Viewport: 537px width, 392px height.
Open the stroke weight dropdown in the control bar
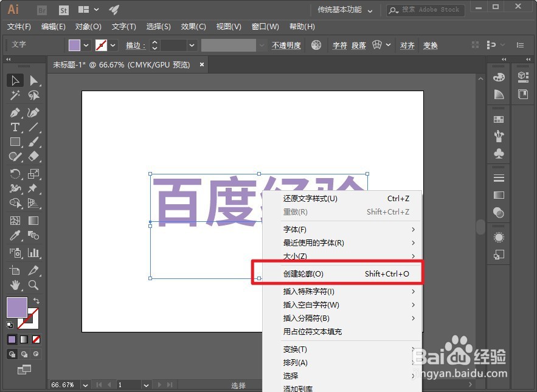click(x=192, y=45)
